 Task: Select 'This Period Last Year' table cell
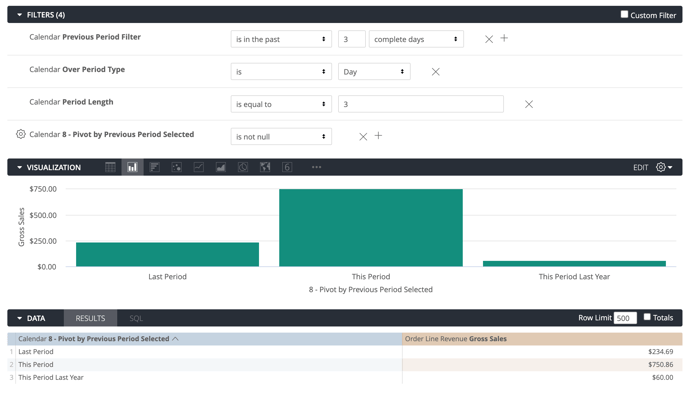[209, 377]
